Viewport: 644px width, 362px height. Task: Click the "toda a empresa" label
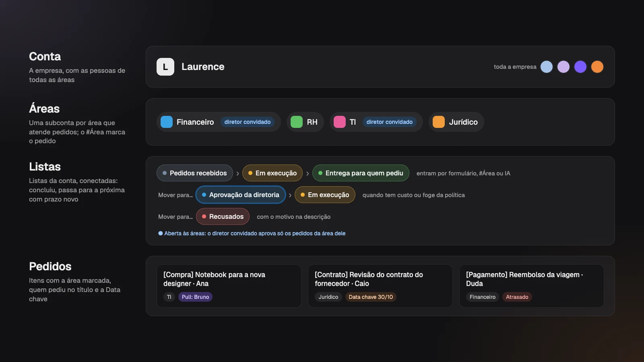(x=515, y=67)
